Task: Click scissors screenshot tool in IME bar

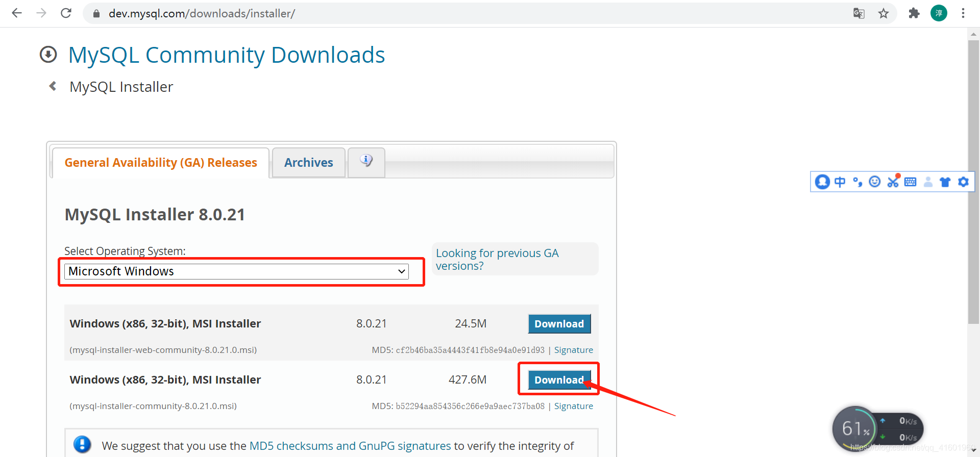Action: pos(893,181)
